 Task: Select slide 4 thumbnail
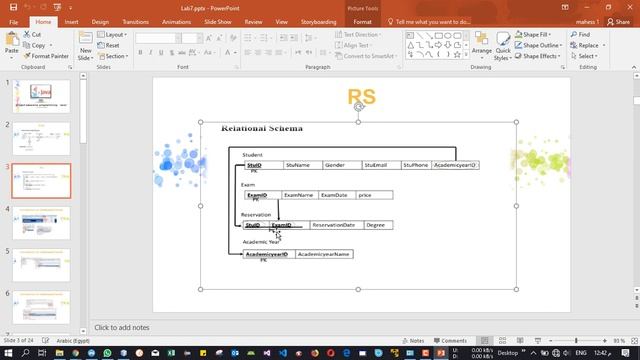click(41, 223)
